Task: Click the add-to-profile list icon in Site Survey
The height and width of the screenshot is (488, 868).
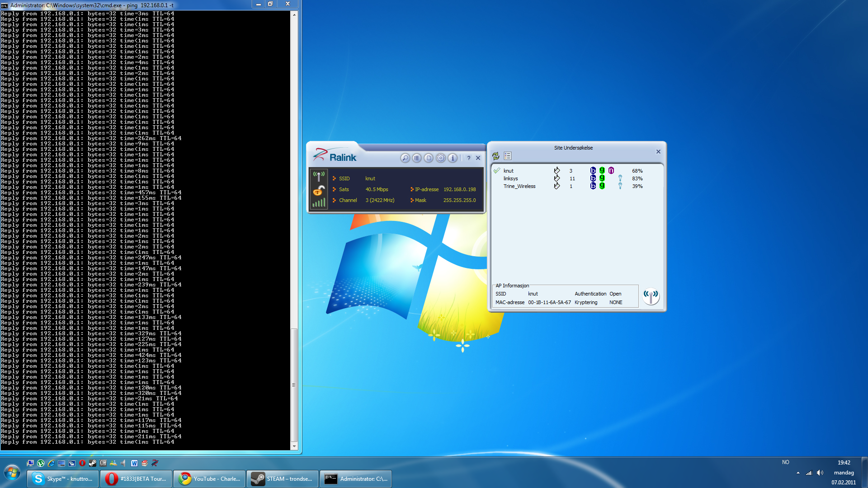Action: coord(508,156)
